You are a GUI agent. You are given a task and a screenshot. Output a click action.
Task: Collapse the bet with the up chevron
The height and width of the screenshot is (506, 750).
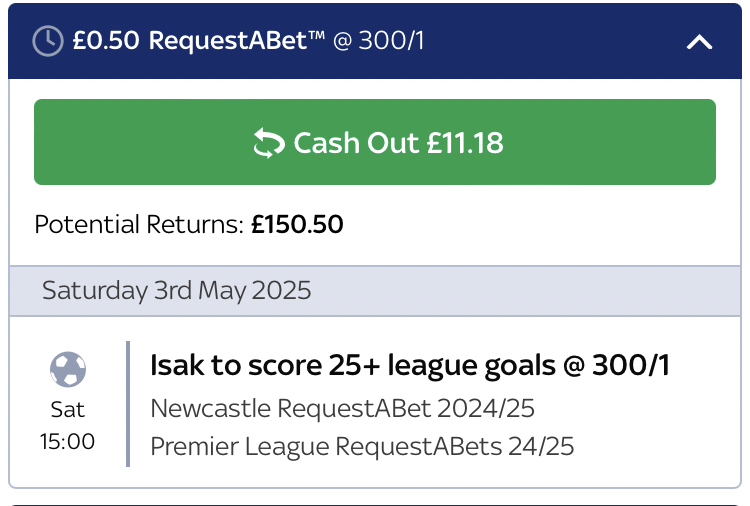tap(699, 42)
